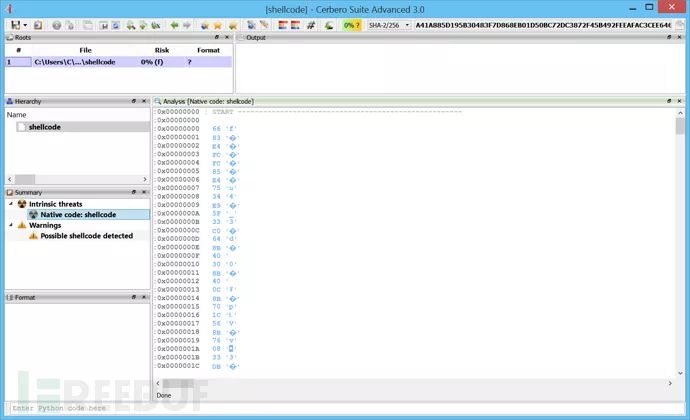Select shellcode in the Hierarchy tree
690x420 pixels.
click(44, 127)
